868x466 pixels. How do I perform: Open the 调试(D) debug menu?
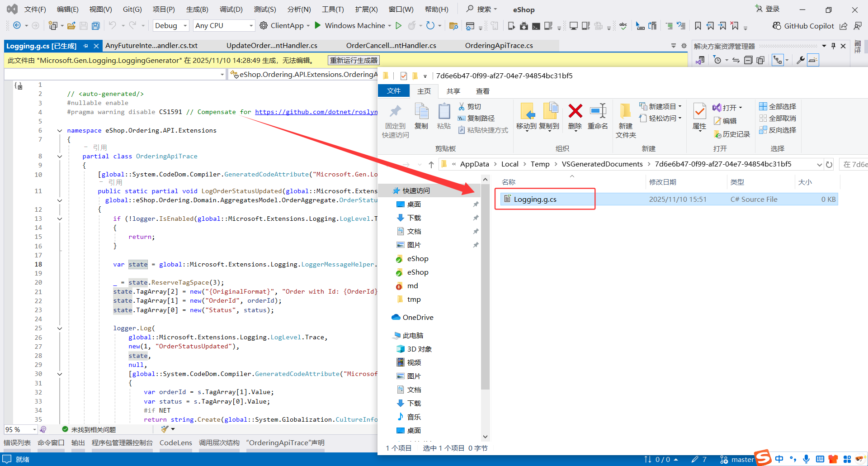click(231, 10)
